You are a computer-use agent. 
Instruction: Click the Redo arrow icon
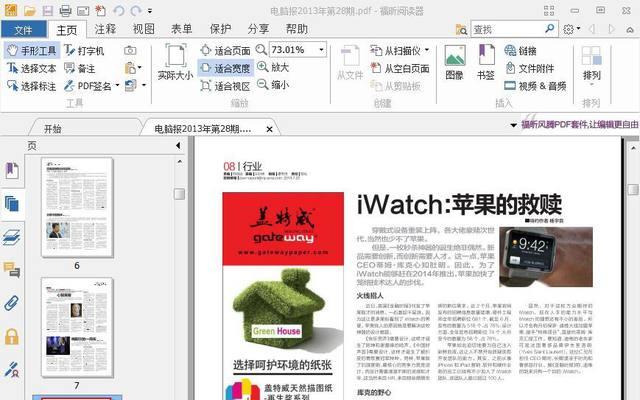[x=136, y=11]
